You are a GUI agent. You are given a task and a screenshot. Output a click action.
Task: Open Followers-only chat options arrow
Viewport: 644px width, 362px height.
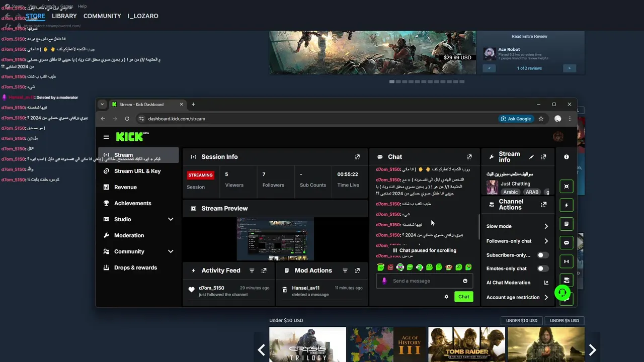tap(546, 241)
